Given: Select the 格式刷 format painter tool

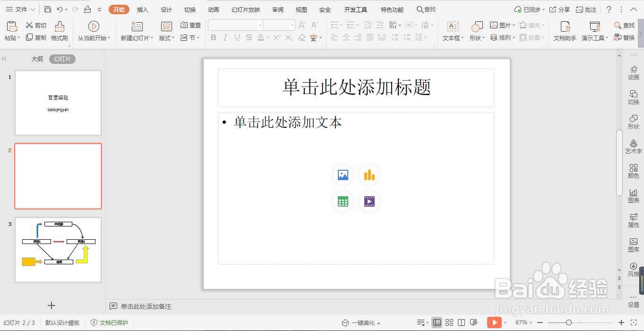Looking at the screenshot, I should [59, 31].
